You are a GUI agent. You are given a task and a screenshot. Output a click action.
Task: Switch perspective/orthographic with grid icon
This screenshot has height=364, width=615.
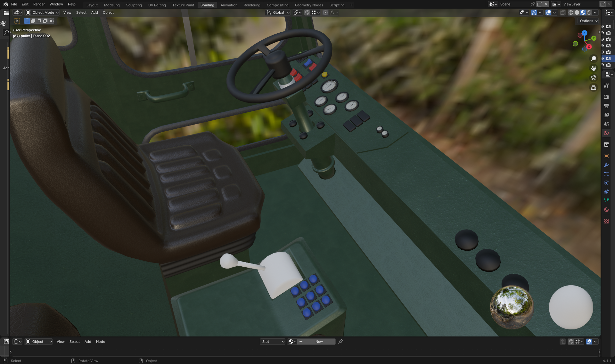coord(594,87)
